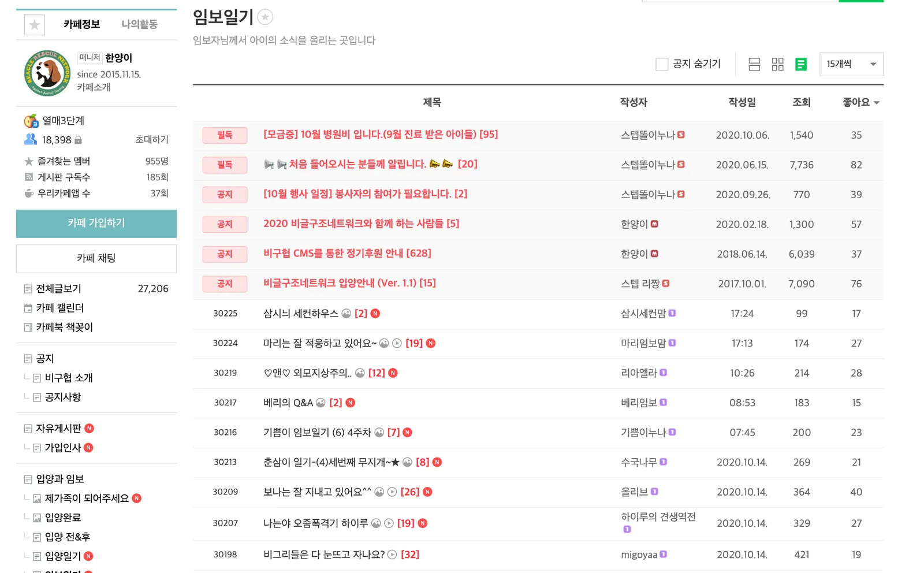Click author 스텝똘이누나 on the 10월 병원비 post
The width and height of the screenshot is (924, 573).
click(x=648, y=135)
